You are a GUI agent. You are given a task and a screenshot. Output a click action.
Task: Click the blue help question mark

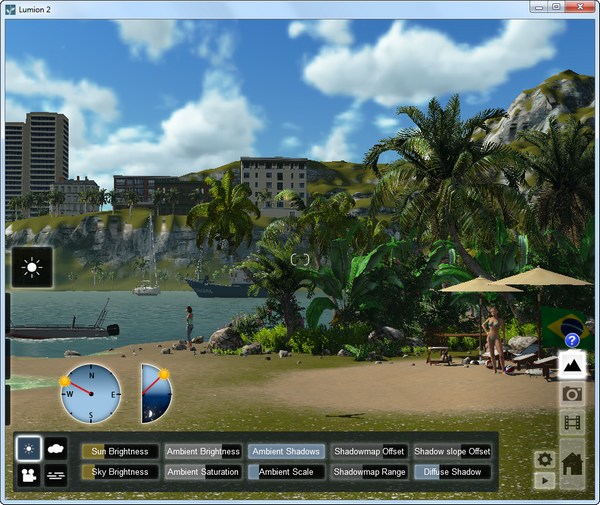[x=572, y=341]
